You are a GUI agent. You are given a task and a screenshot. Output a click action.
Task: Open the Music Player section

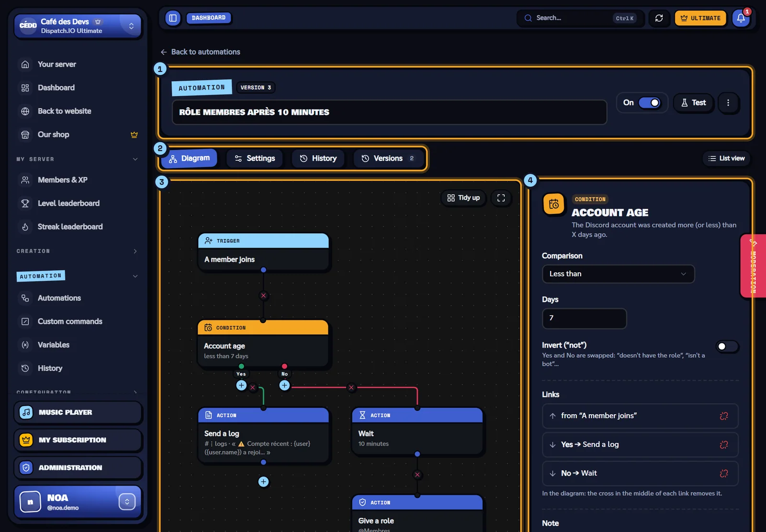pyautogui.click(x=78, y=413)
